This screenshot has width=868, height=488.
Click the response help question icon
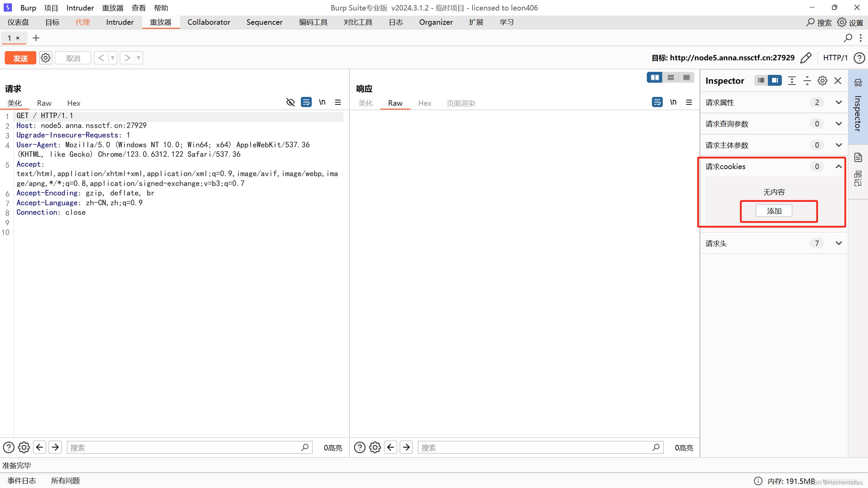point(360,448)
